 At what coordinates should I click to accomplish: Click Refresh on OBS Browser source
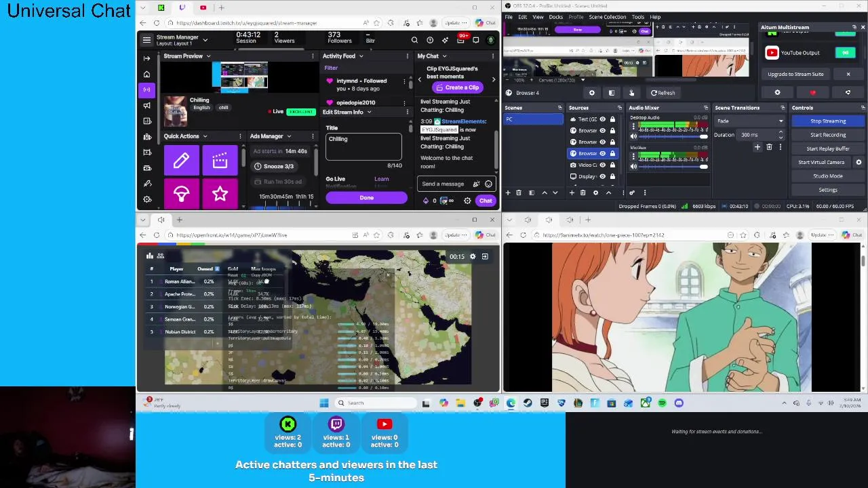pos(663,93)
